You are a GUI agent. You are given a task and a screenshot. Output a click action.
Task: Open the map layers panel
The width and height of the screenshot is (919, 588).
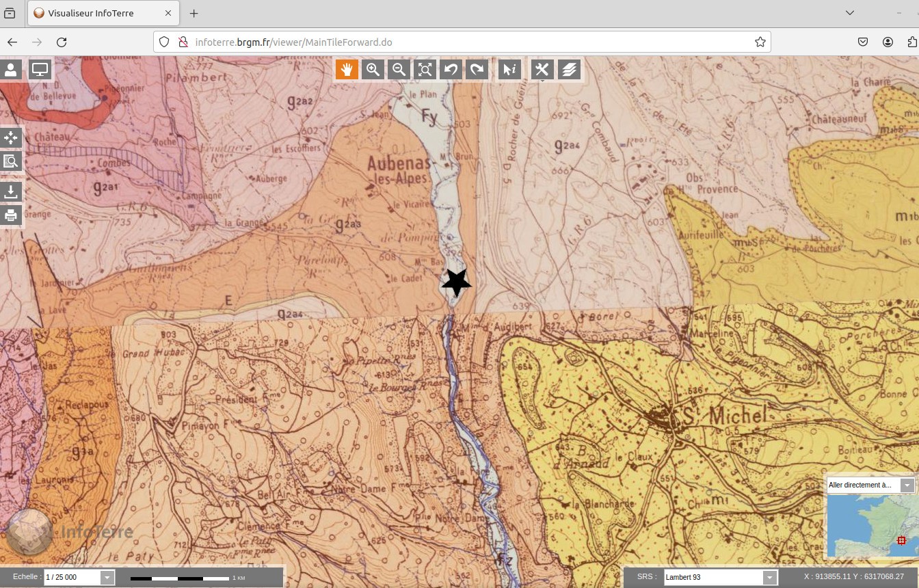coord(569,69)
